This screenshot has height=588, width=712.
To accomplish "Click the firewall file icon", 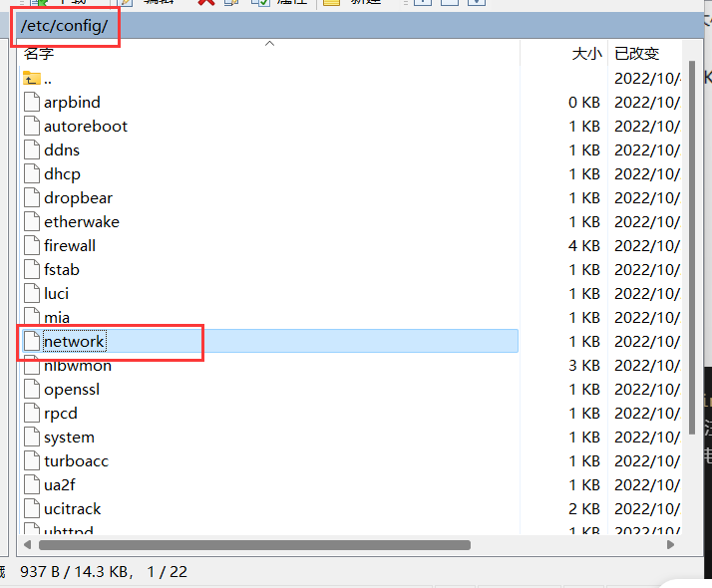I will click(32, 245).
